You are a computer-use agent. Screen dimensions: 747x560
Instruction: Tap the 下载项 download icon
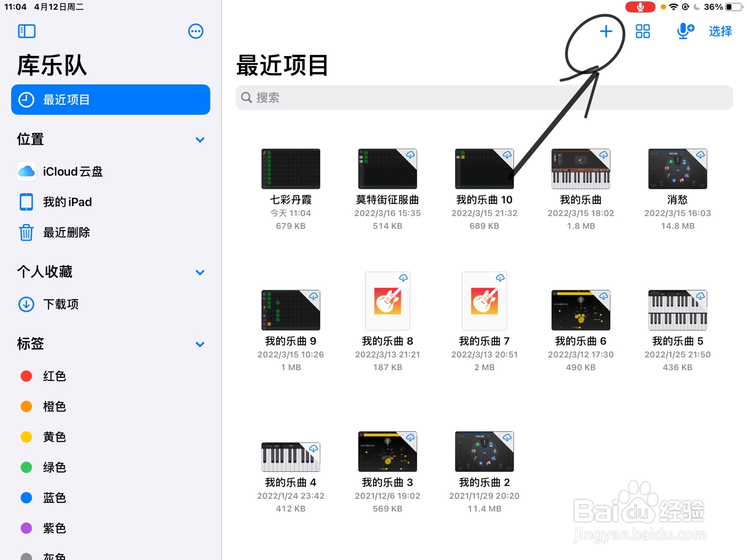26,304
